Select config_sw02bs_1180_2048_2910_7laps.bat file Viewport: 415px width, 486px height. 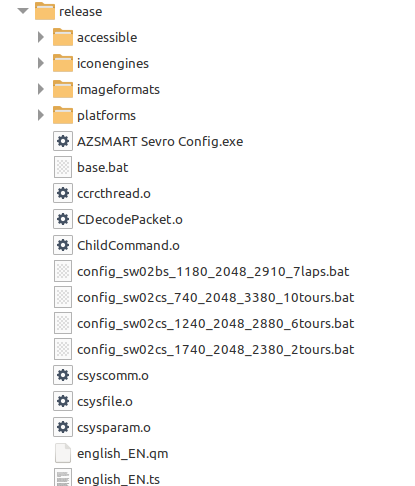click(213, 272)
